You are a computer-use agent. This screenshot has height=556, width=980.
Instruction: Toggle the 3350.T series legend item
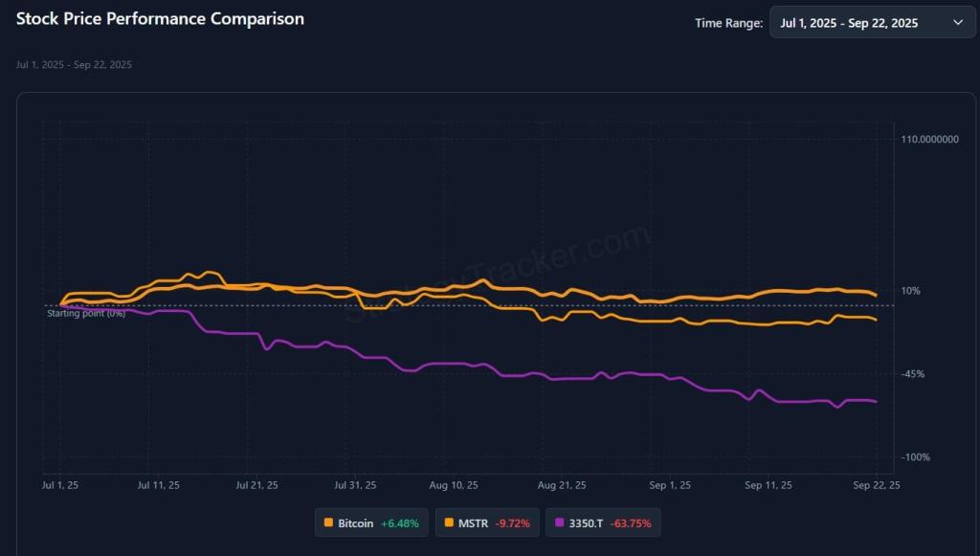[605, 523]
